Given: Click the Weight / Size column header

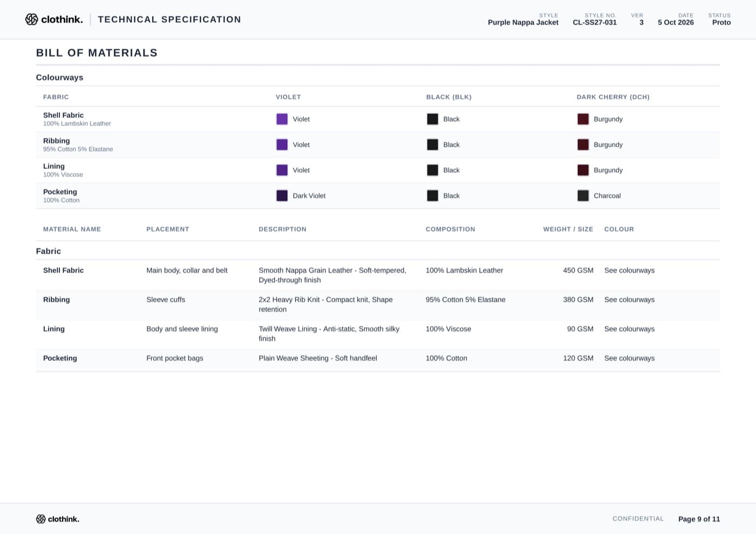Looking at the screenshot, I should (568, 229).
